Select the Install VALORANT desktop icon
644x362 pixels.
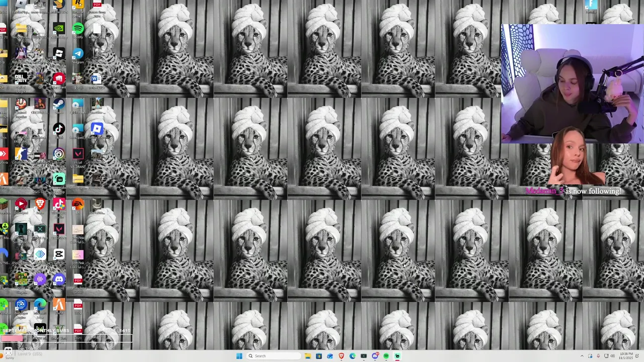(78, 154)
